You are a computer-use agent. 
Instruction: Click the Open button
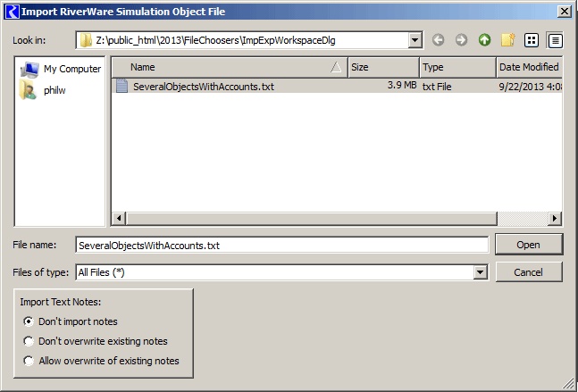tap(529, 245)
